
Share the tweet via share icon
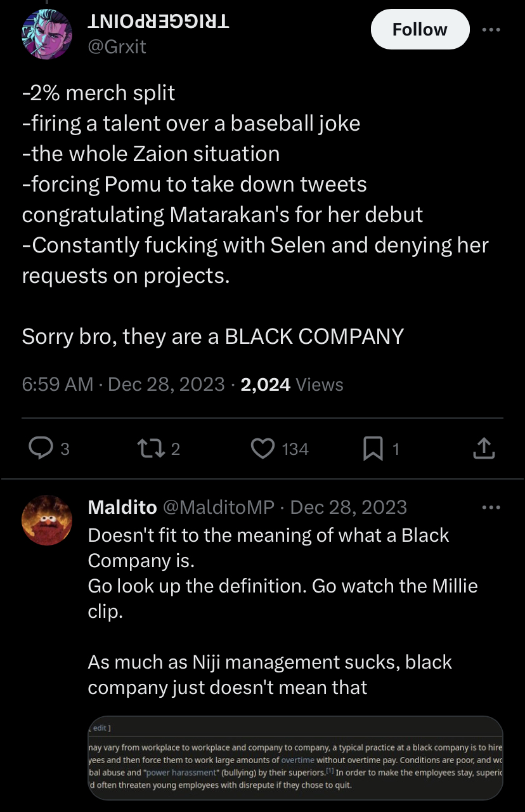[483, 449]
